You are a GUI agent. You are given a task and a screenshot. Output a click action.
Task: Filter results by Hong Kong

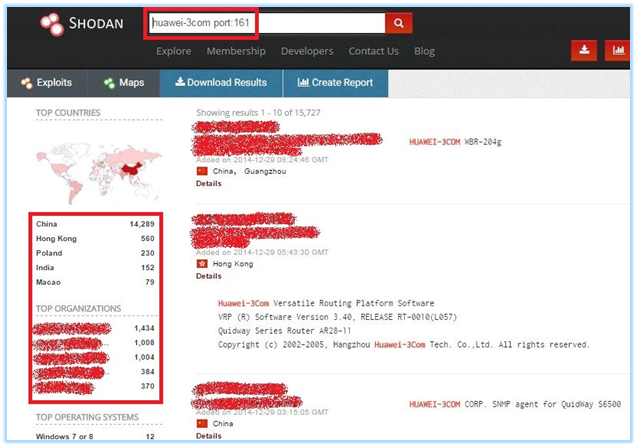tap(95, 239)
